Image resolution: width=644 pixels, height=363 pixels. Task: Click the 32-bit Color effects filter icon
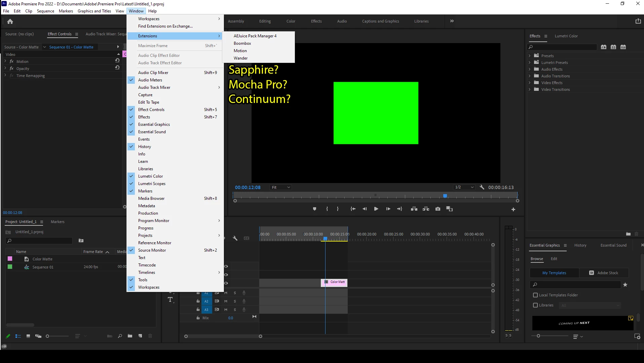click(x=613, y=47)
